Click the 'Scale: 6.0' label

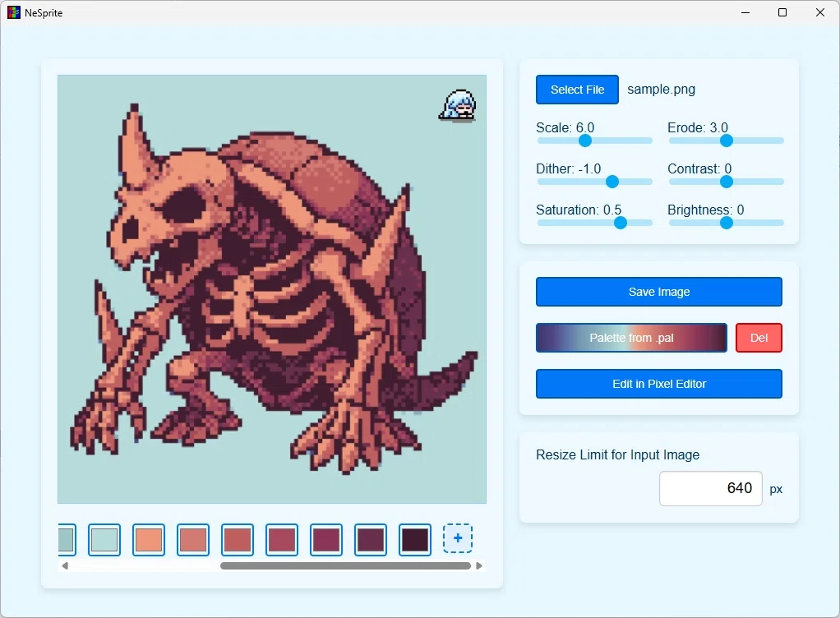[x=565, y=127]
